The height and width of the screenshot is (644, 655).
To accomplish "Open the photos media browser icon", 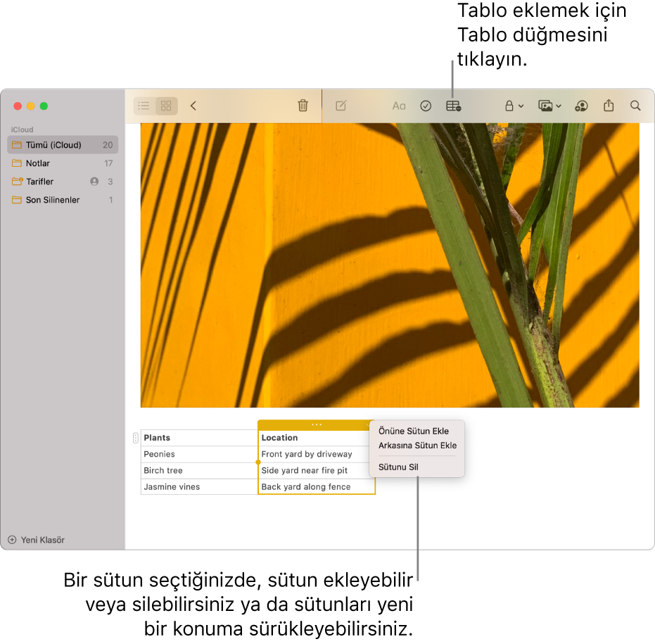I will click(x=545, y=106).
